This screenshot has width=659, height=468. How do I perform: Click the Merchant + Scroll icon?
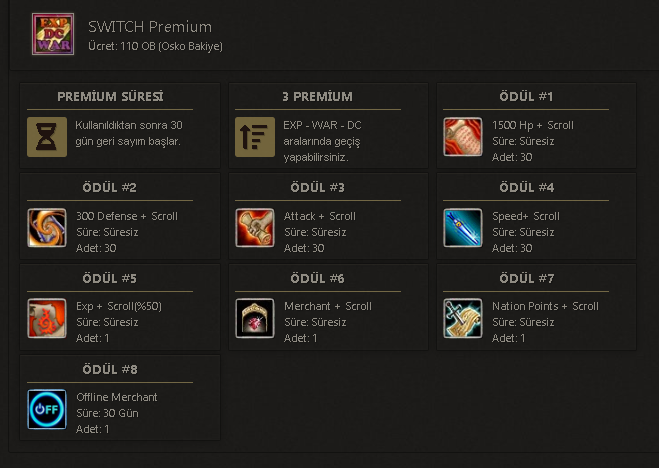point(255,319)
